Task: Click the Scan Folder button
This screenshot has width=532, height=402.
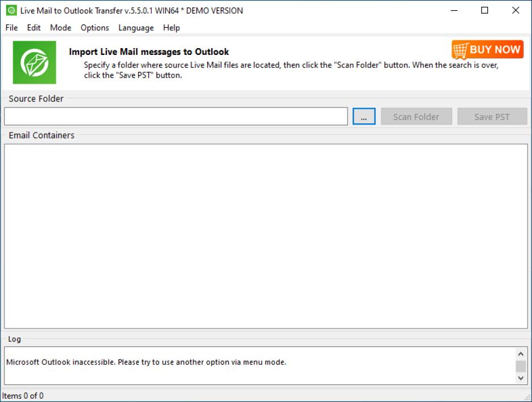Action: [417, 117]
